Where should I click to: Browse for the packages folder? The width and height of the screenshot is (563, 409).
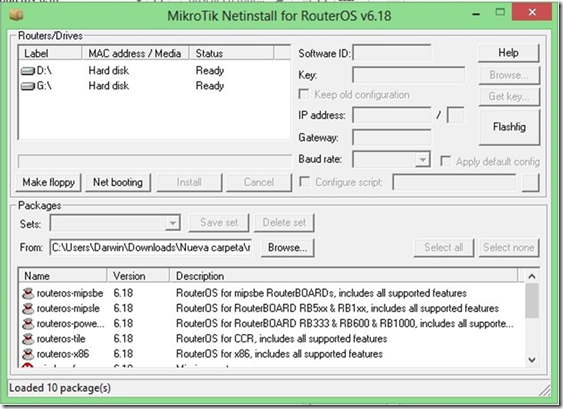coord(288,248)
